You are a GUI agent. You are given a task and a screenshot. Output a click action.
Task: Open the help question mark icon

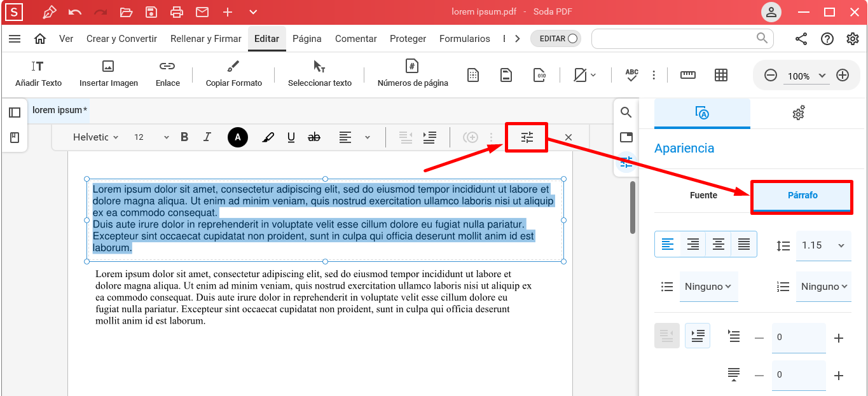click(x=827, y=39)
